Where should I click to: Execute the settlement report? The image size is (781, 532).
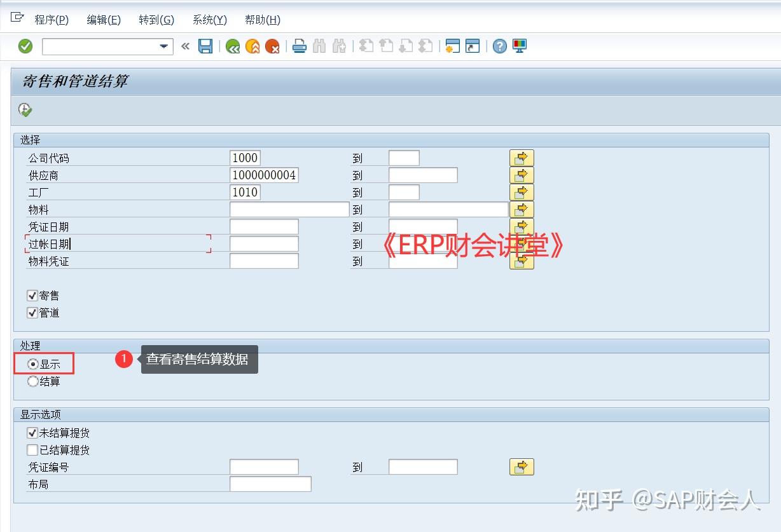[x=25, y=109]
